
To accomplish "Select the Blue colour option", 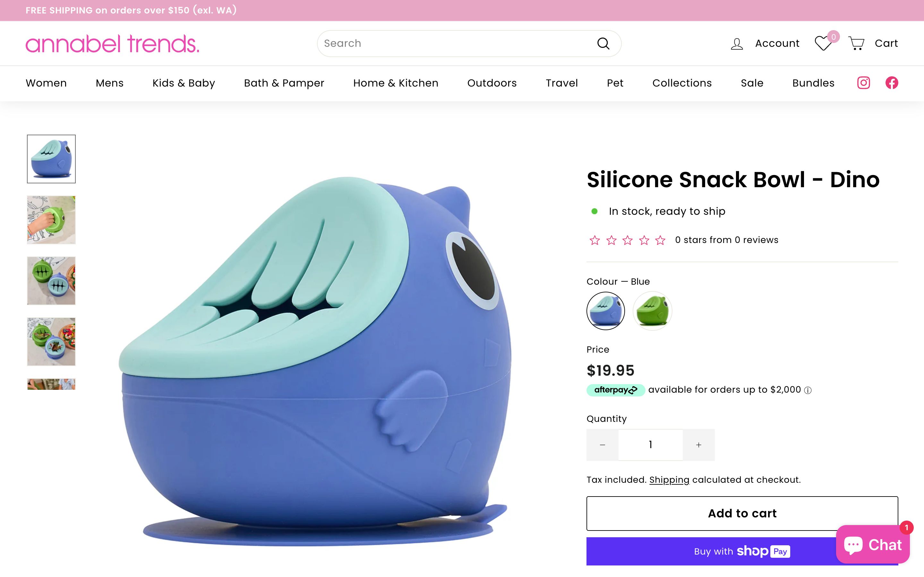I will [x=605, y=311].
